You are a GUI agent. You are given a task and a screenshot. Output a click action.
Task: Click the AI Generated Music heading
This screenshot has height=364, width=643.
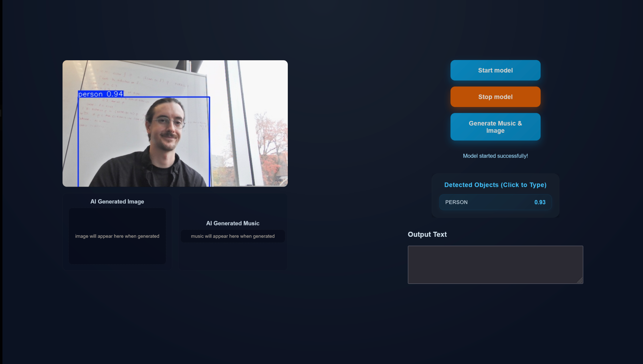click(233, 223)
